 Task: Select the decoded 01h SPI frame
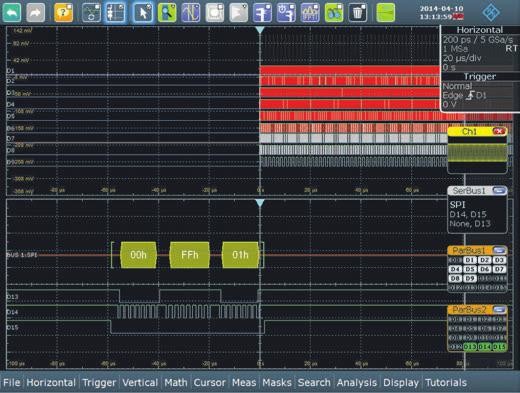click(x=240, y=255)
